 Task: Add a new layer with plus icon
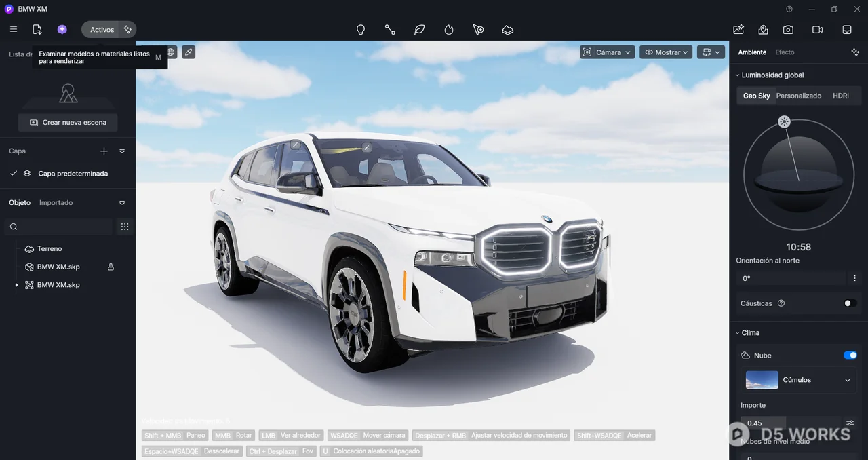coord(104,151)
